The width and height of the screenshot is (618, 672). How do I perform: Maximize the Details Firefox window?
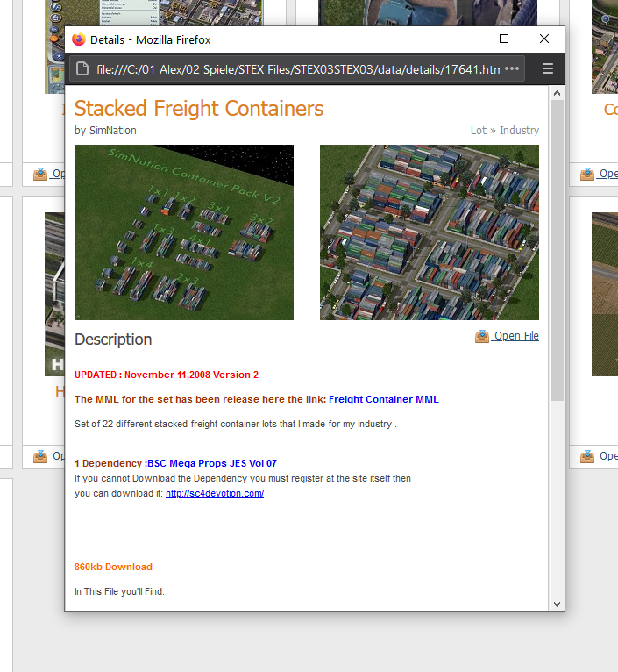(504, 39)
